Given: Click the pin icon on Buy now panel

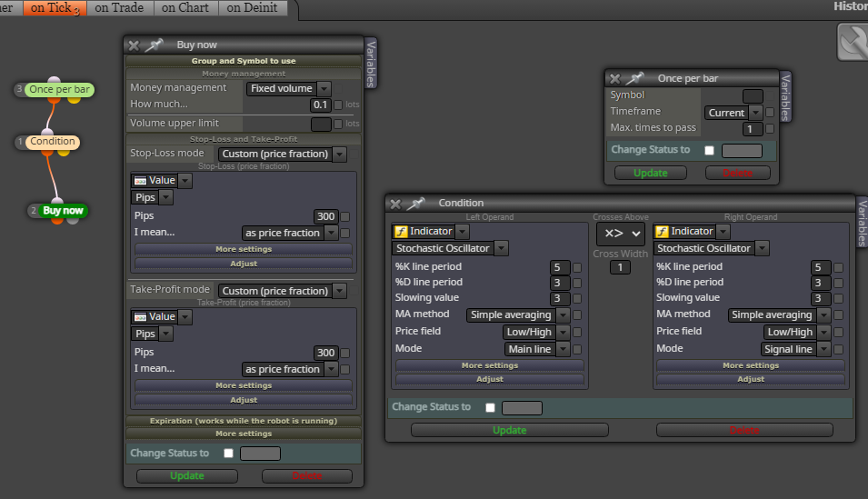Looking at the screenshot, I should pos(154,45).
